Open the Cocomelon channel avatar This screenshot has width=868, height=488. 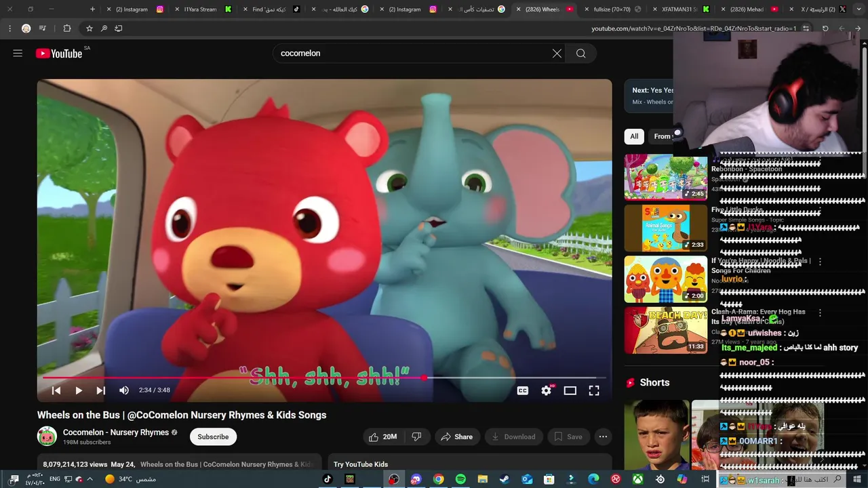pos(47,436)
